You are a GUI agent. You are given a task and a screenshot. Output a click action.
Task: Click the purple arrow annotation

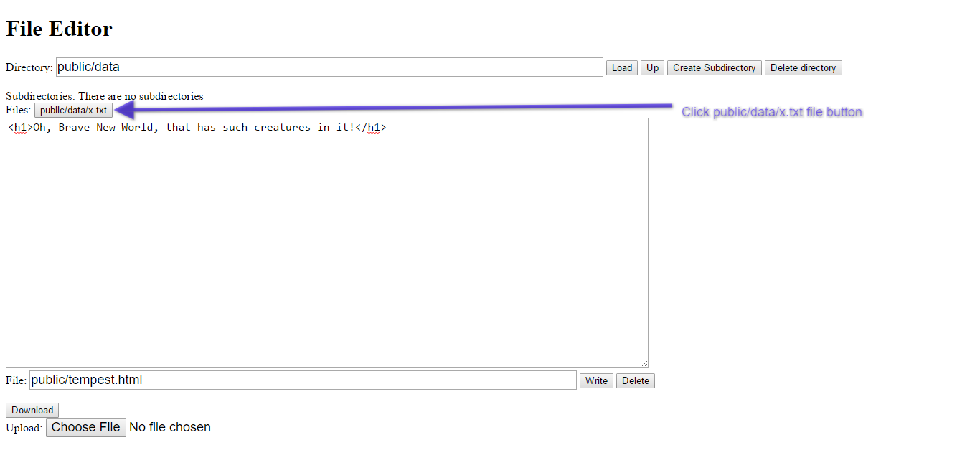[x=395, y=109]
